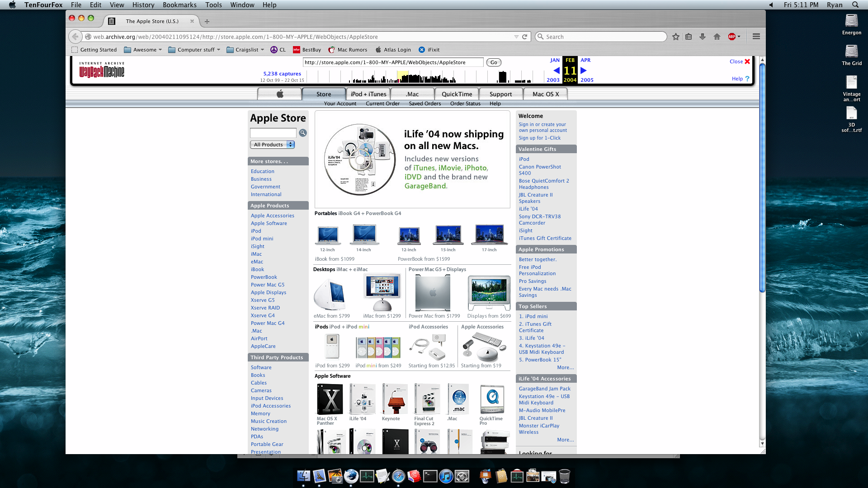Click the reload icon in the address bar
868x488 pixels.
coord(524,37)
